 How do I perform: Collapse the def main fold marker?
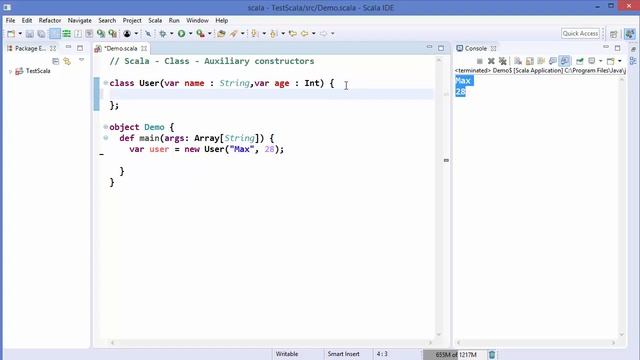tap(106, 138)
